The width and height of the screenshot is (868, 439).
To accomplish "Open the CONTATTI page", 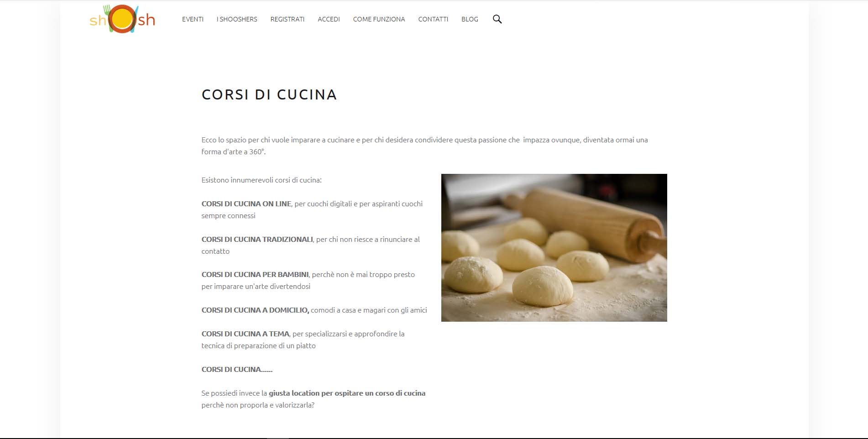I will tap(433, 19).
